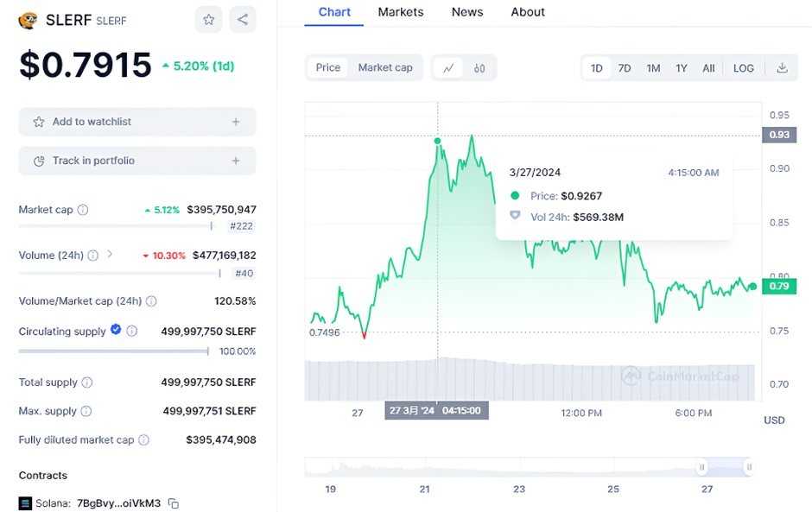
Task: Switch to candlestick chart icon
Action: click(x=479, y=68)
